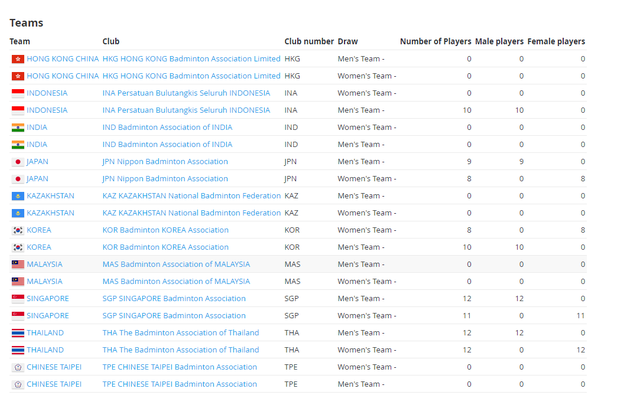Viewport: 640px width, 395px height.
Task: Click the Korea flag in the Men's Team row
Action: pyautogui.click(x=18, y=248)
